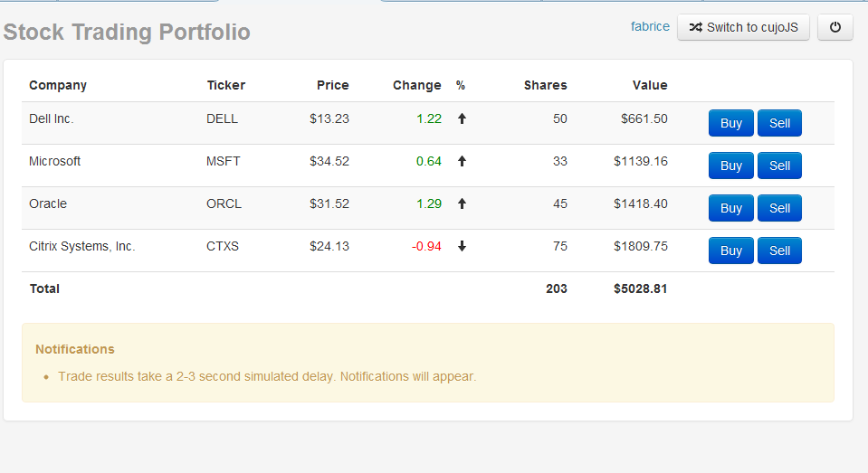Select the Citrix Systems, Inc. company name
Viewport: 868px width, 473px height.
82,246
